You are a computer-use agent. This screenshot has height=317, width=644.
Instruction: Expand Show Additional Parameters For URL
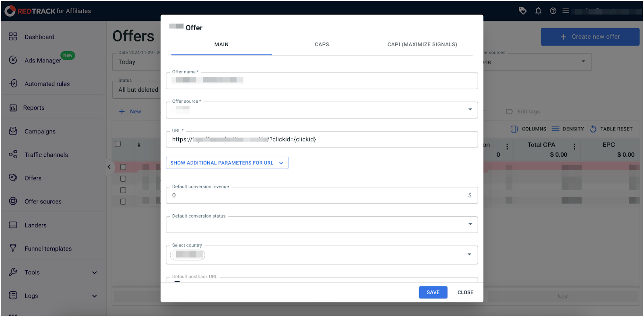tap(227, 163)
